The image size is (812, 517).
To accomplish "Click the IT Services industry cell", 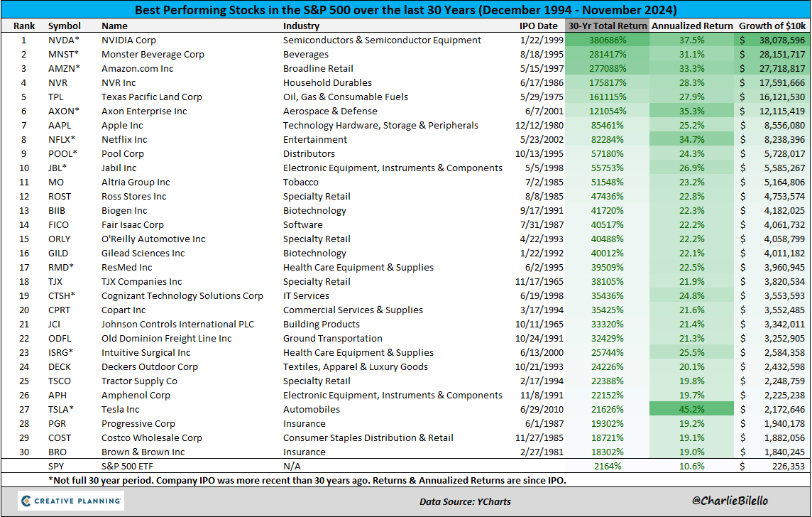I will tap(306, 296).
